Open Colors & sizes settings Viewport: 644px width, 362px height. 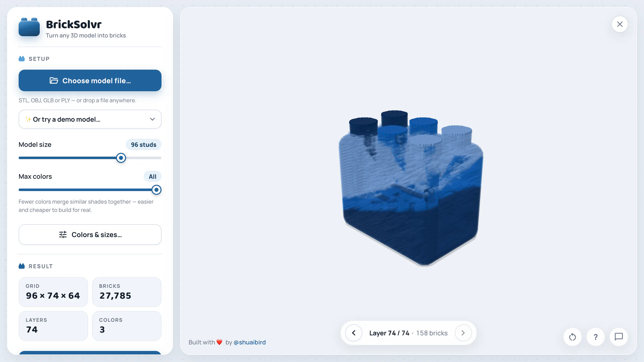[x=90, y=235]
